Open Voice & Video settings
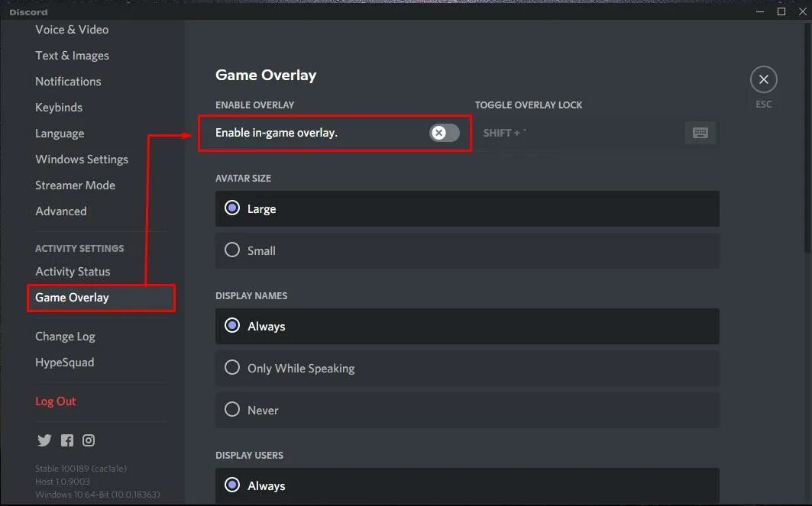Image resolution: width=812 pixels, height=506 pixels. (72, 30)
